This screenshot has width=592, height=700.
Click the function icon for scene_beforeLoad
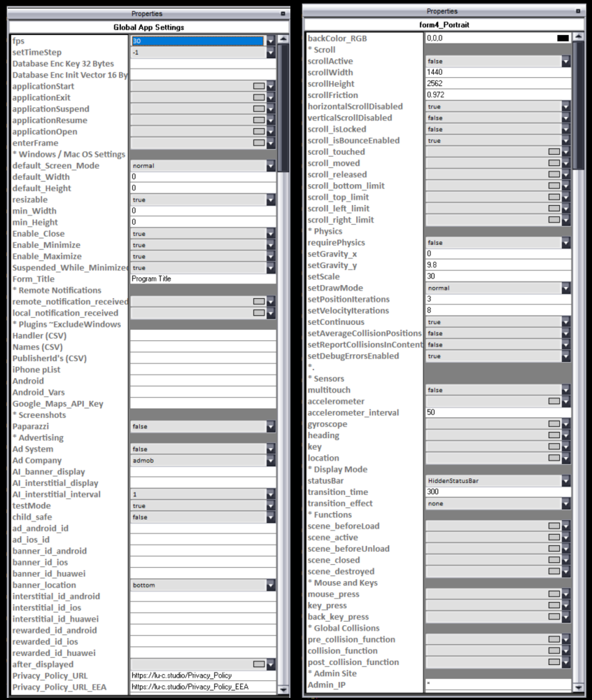pos(554,526)
